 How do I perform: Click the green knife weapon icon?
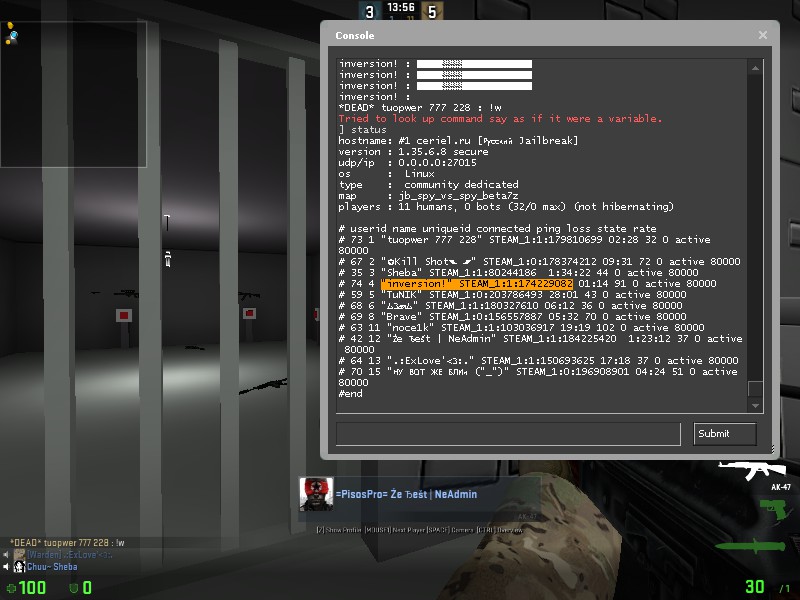(x=760, y=547)
